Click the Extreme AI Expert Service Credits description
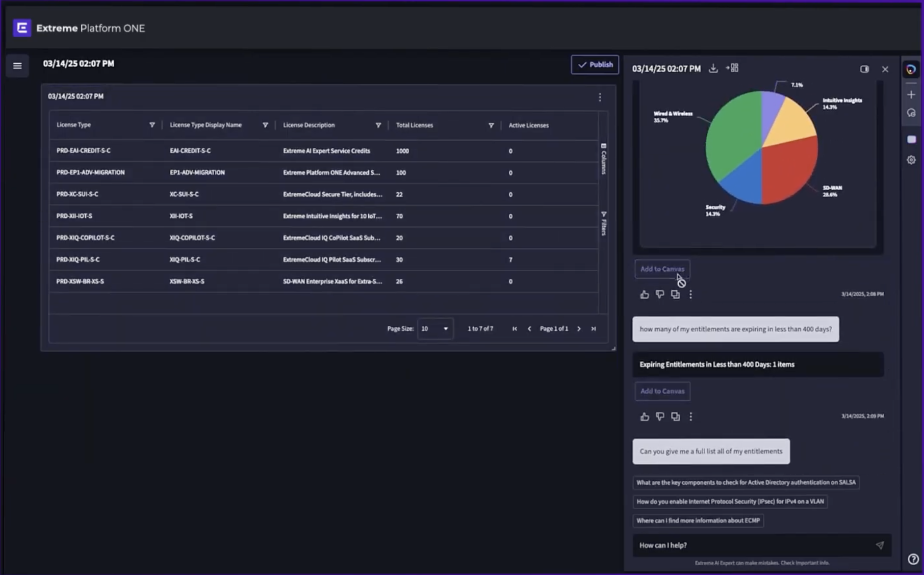Screen dimensions: 924x575 327,151
